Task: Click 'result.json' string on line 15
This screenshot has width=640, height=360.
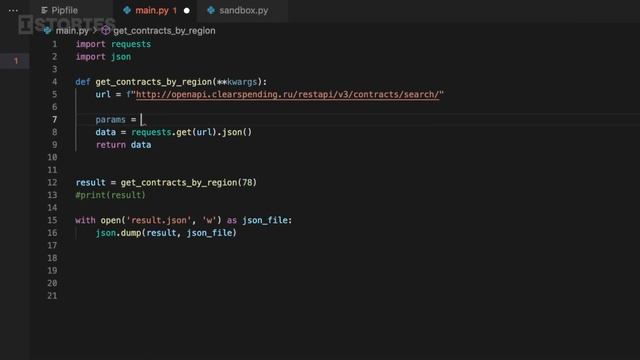Action: 159,220
